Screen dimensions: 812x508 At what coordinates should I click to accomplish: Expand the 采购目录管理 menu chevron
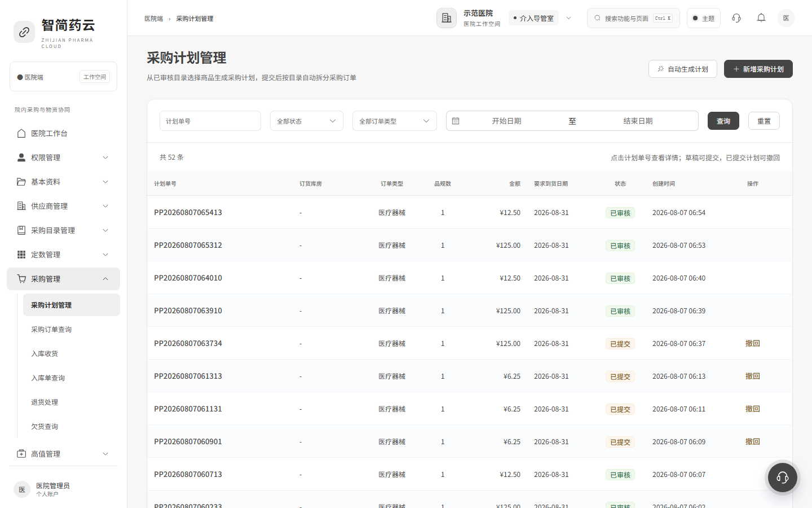click(x=105, y=230)
